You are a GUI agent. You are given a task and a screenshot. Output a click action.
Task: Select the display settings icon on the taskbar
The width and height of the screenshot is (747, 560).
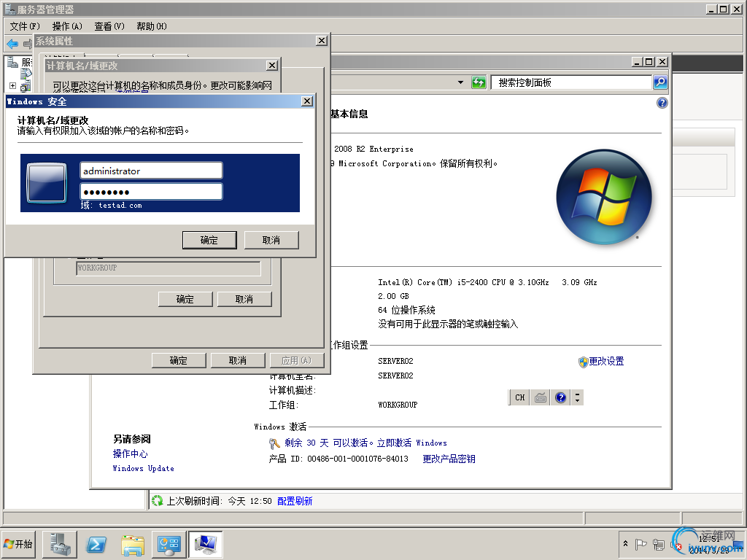tap(169, 544)
